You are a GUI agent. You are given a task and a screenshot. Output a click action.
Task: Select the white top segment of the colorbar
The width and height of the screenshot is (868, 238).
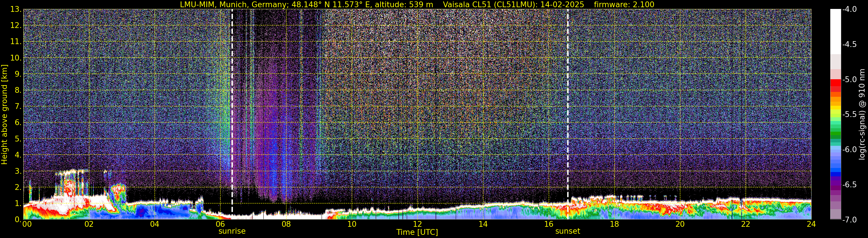pos(835,32)
